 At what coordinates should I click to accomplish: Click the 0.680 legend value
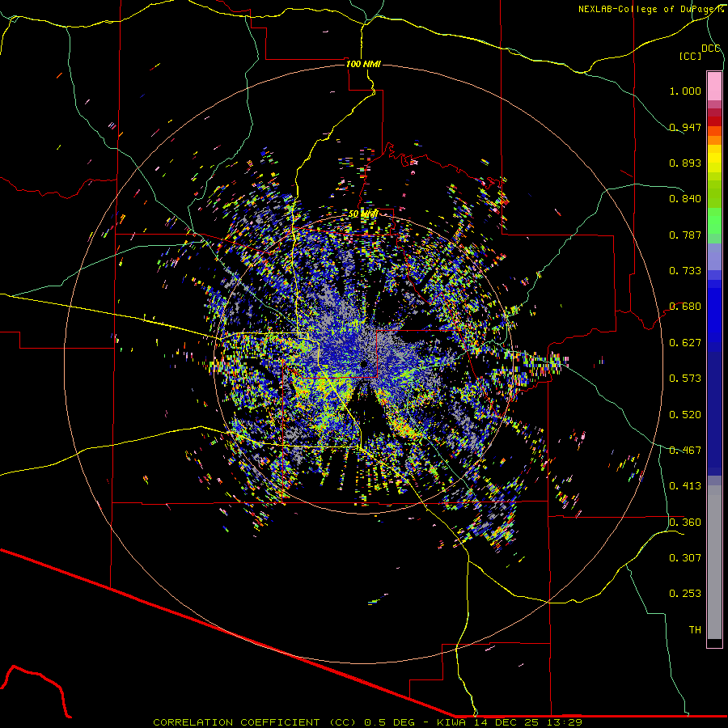tap(685, 307)
